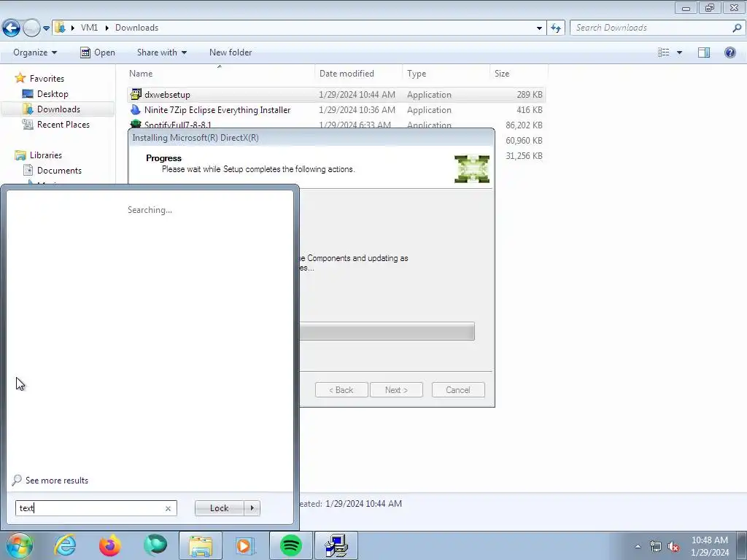Click the Lock button in Start menu

point(219,508)
